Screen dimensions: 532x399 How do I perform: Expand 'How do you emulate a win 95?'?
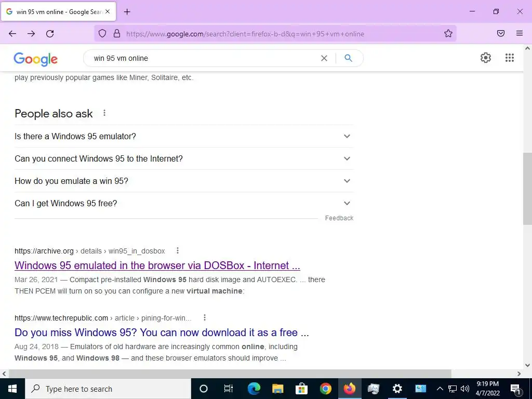click(x=184, y=181)
